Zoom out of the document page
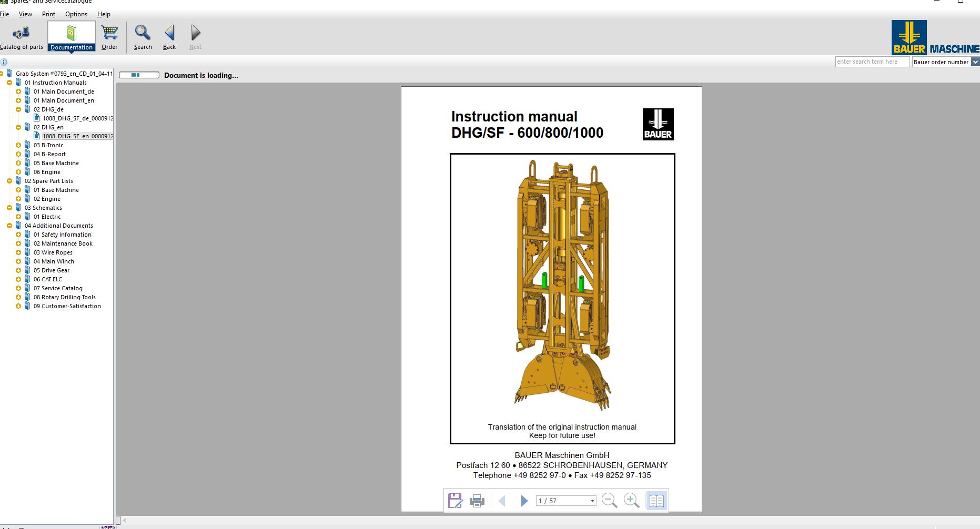 click(609, 501)
